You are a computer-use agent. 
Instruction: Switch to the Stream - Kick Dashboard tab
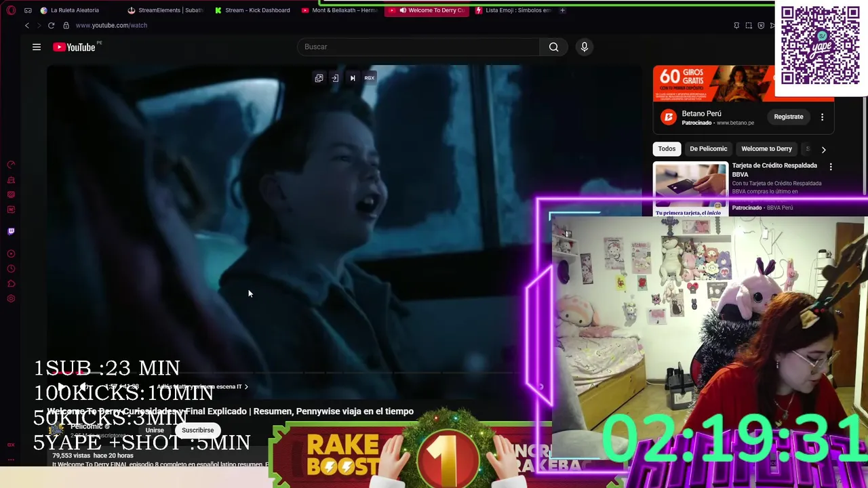252,10
